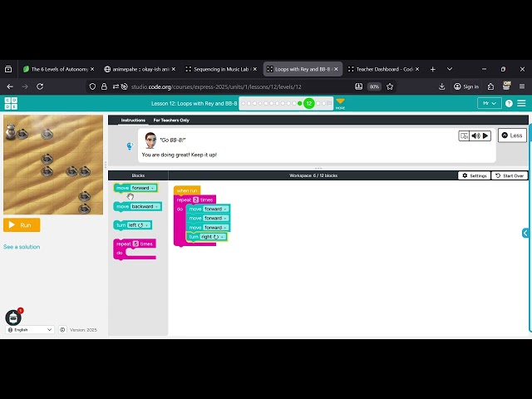Screen dimensions: 532x399
Task: Open the extensions puzzle icon
Action: (490, 86)
